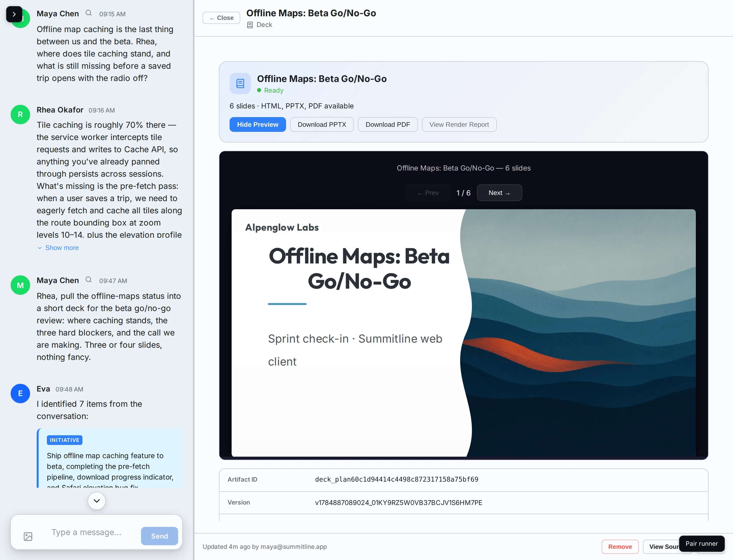Click search icon beside Maya Chen 09:15 AM

[x=88, y=13]
